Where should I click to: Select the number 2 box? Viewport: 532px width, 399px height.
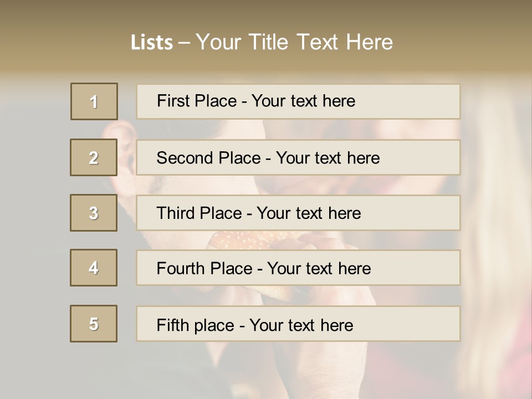coord(94,157)
